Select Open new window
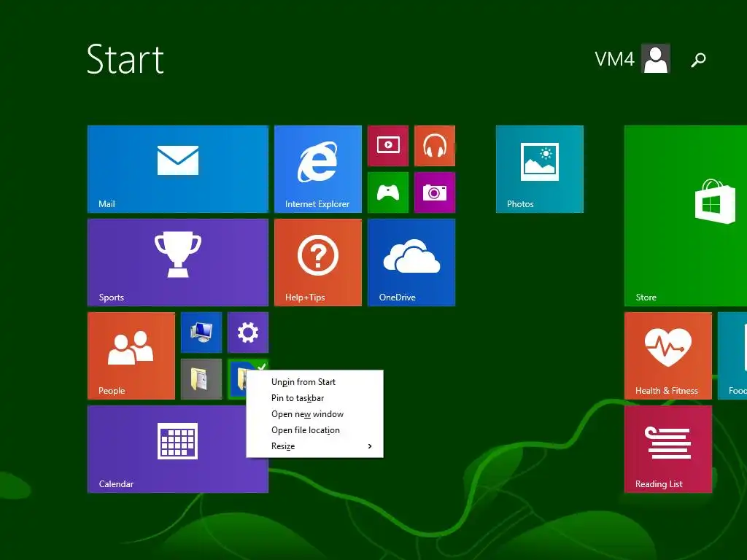747x560 pixels. tap(314, 414)
